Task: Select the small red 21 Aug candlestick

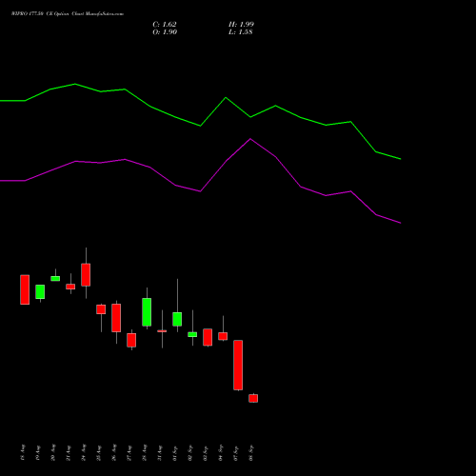Action: [x=70, y=287]
